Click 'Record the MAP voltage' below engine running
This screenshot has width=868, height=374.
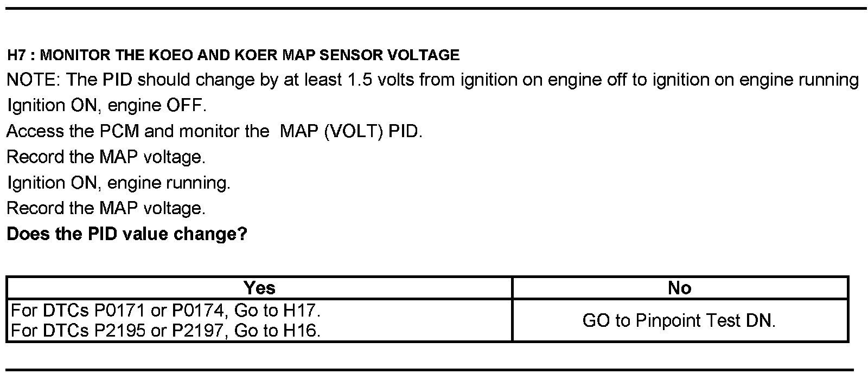(106, 208)
